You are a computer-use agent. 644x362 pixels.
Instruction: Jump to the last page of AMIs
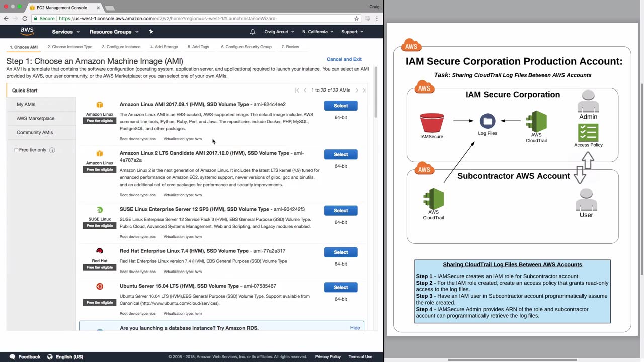(x=364, y=90)
